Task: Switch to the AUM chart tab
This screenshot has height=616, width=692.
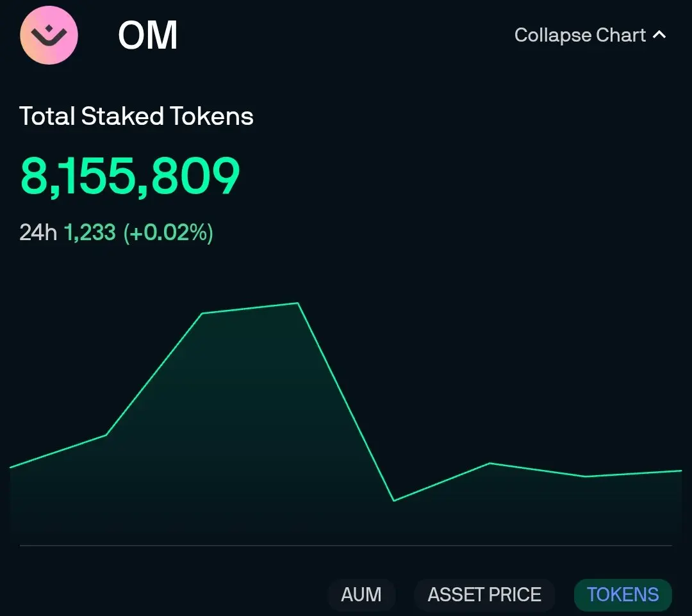Action: (x=361, y=594)
